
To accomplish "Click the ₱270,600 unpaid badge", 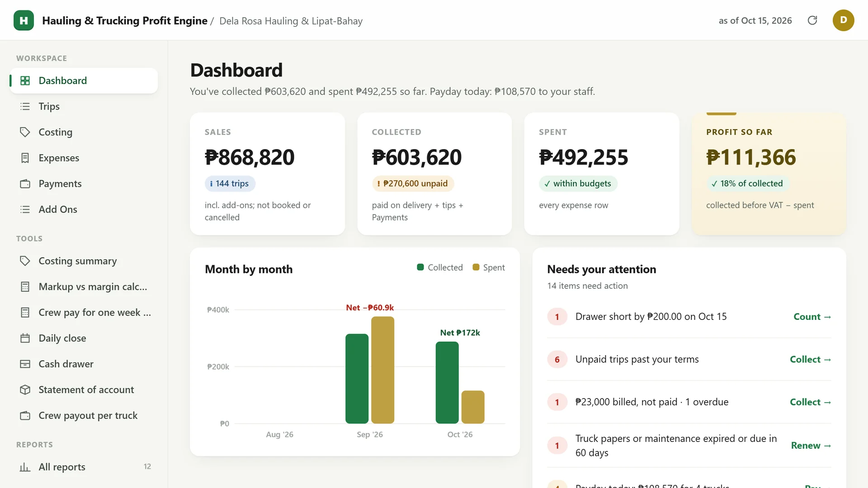I will (x=413, y=183).
